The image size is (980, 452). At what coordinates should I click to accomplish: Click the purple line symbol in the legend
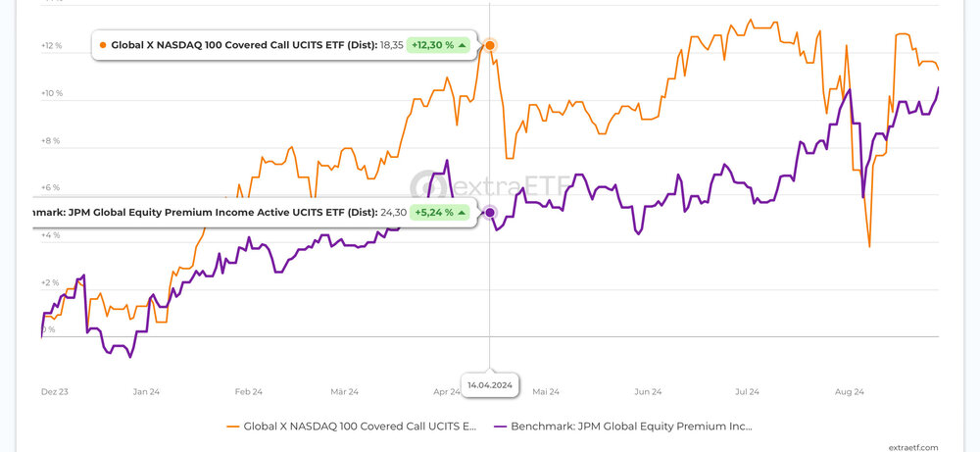click(498, 427)
